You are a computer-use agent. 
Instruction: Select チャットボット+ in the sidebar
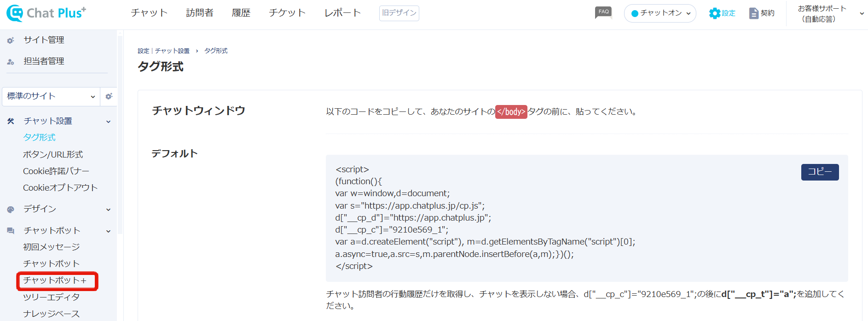55,280
